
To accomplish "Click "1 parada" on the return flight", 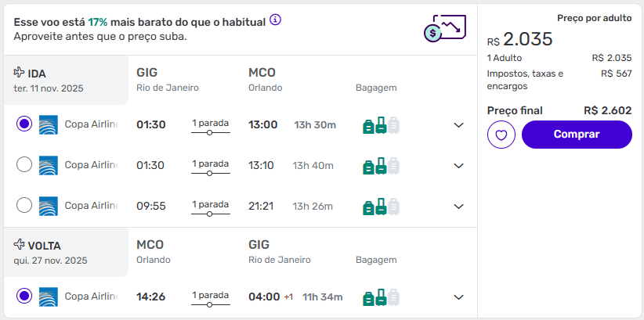I will click(x=210, y=295).
